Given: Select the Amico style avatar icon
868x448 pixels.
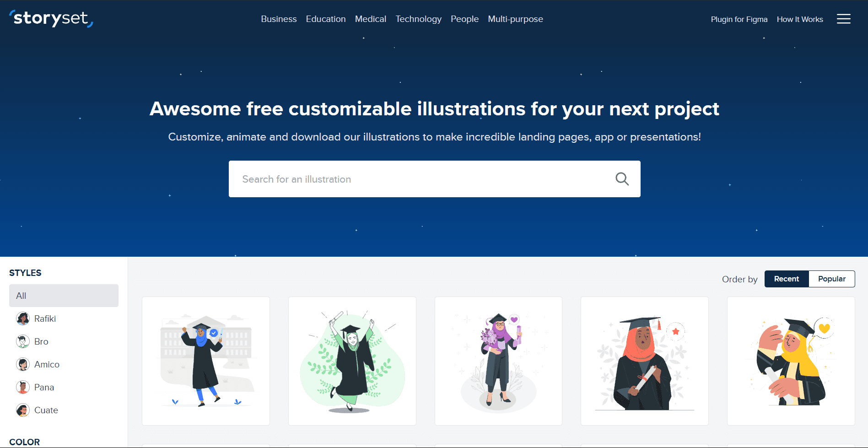Looking at the screenshot, I should 23,364.
